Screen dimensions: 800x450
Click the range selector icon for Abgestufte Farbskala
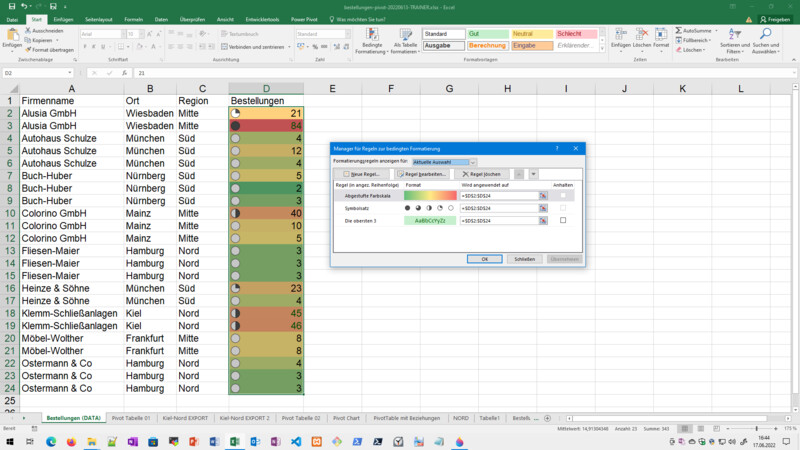click(543, 196)
